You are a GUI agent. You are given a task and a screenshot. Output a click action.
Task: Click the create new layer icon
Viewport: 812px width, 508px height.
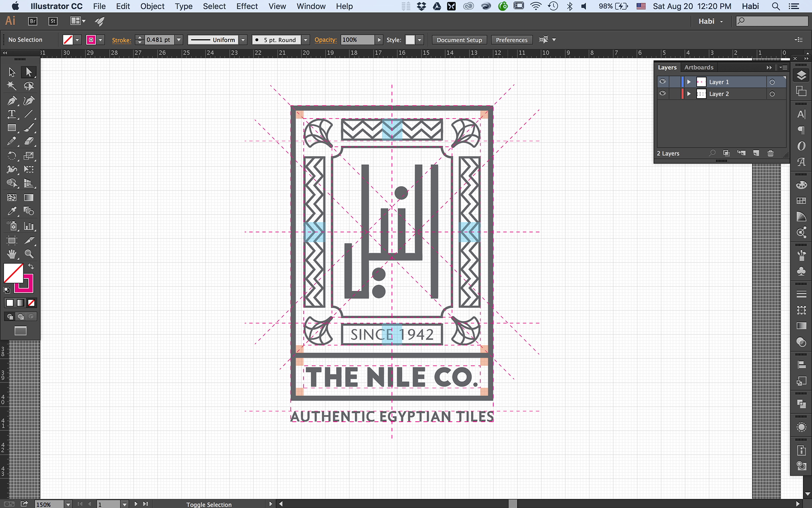pyautogui.click(x=756, y=153)
